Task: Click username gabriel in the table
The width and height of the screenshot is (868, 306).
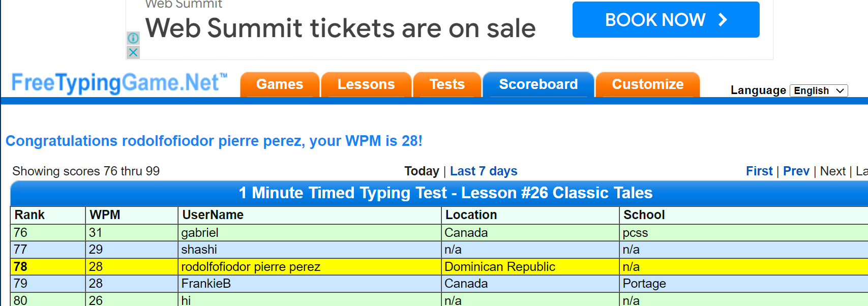Action: pyautogui.click(x=200, y=233)
